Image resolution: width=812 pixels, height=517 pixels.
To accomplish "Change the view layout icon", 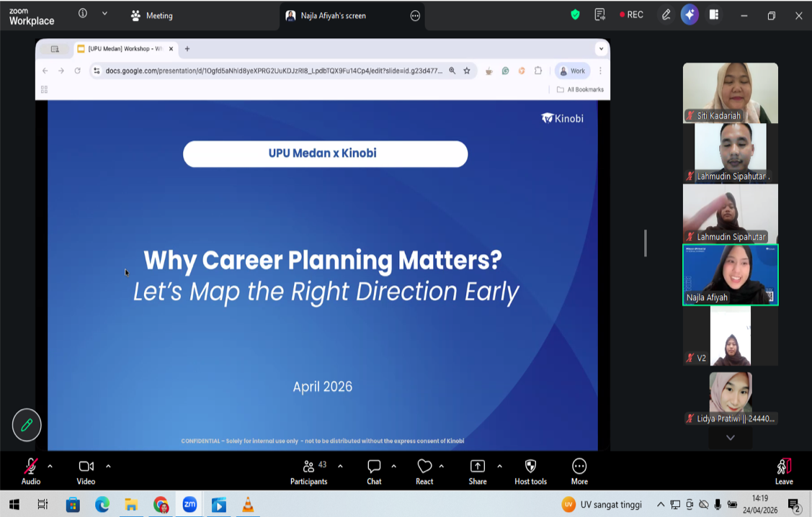I will point(714,14).
